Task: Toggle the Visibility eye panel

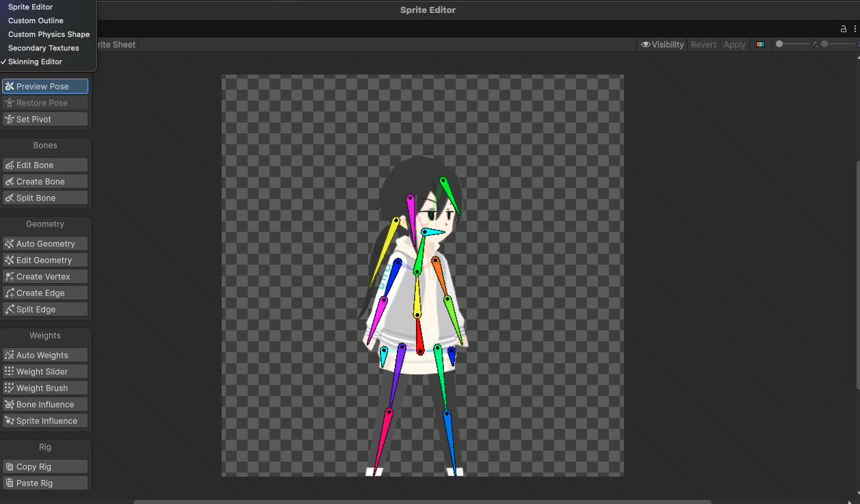Action: tap(662, 44)
